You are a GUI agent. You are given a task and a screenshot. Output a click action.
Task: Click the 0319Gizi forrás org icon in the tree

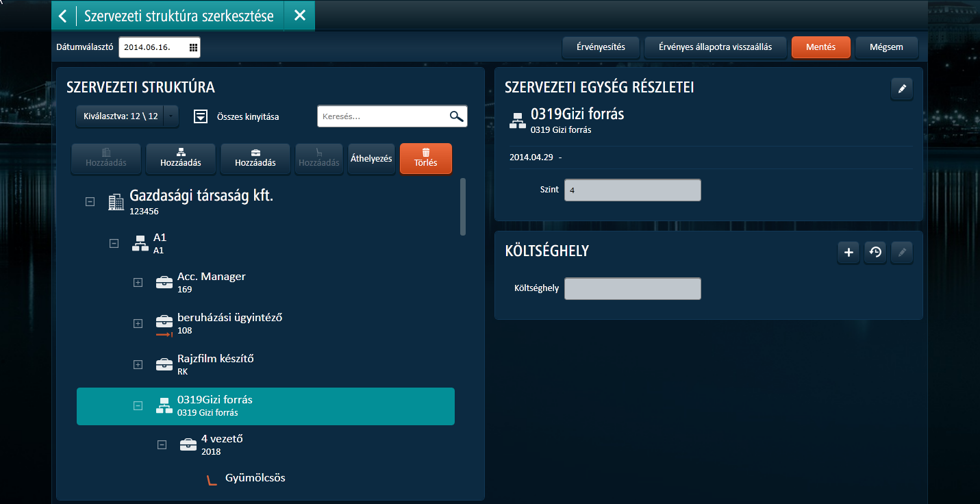(x=164, y=405)
